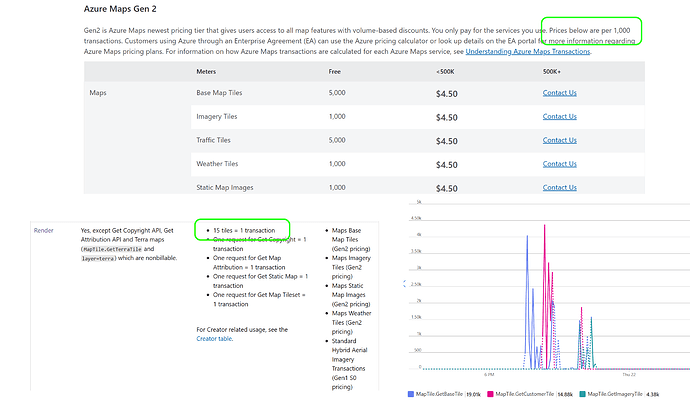Click the 5,000 free value for Base Map Tiles
The width and height of the screenshot is (690, 412).
(x=337, y=93)
